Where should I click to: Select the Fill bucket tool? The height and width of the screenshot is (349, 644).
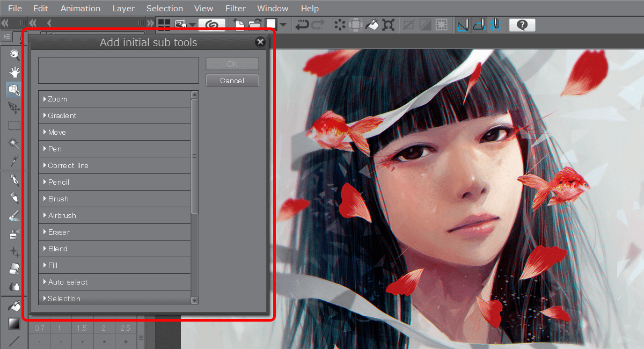14,306
